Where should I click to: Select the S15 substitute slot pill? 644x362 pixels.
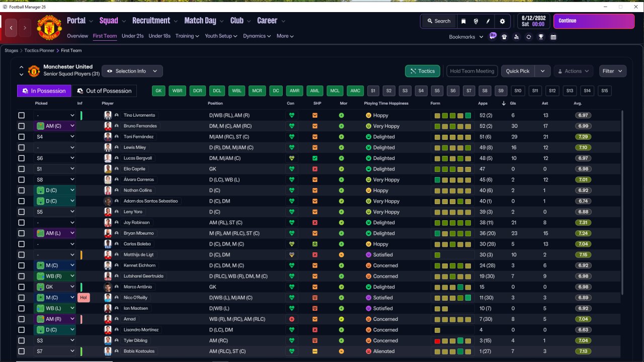[604, 91]
